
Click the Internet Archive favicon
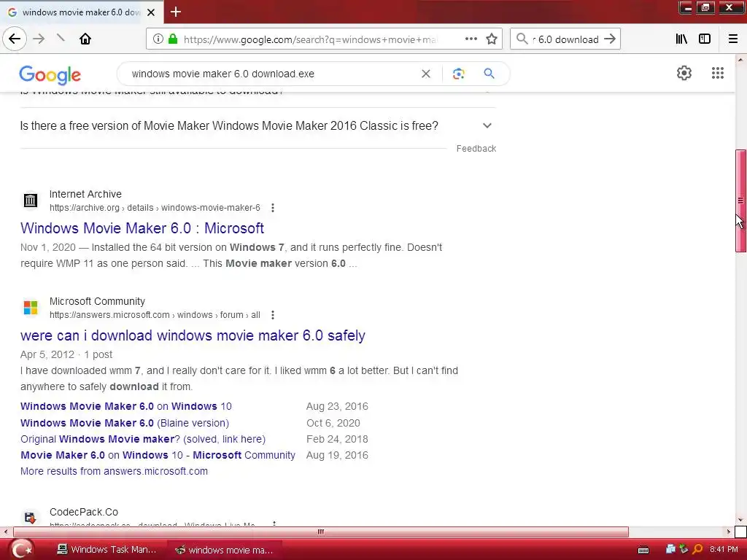point(31,201)
